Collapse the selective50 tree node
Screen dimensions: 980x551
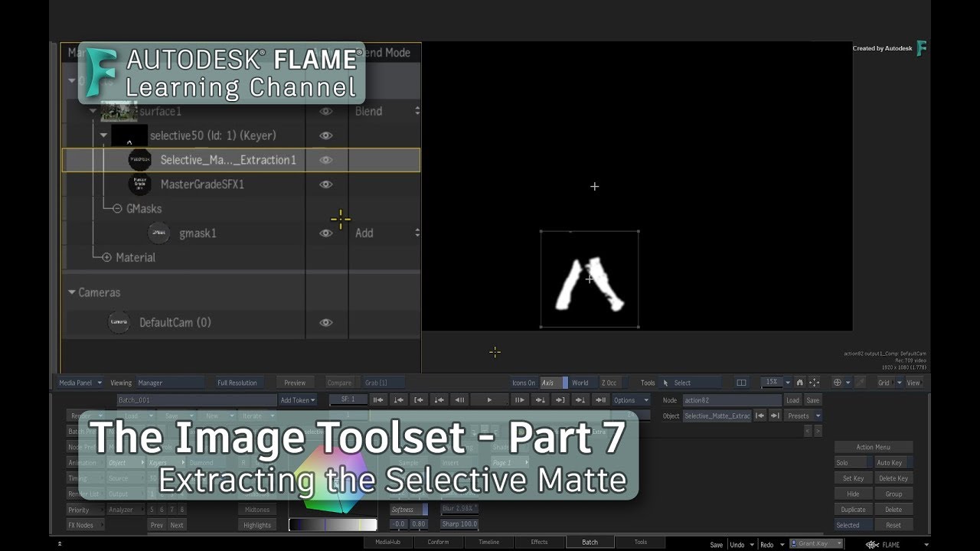(104, 135)
